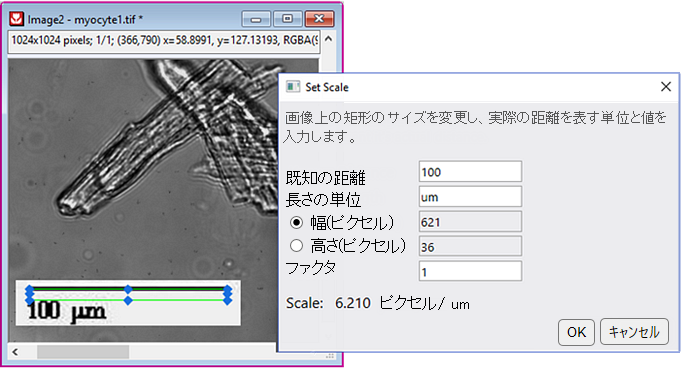Click the Image2 window application icon
Image resolution: width=681 pixels, height=368 pixels.
tap(17, 19)
